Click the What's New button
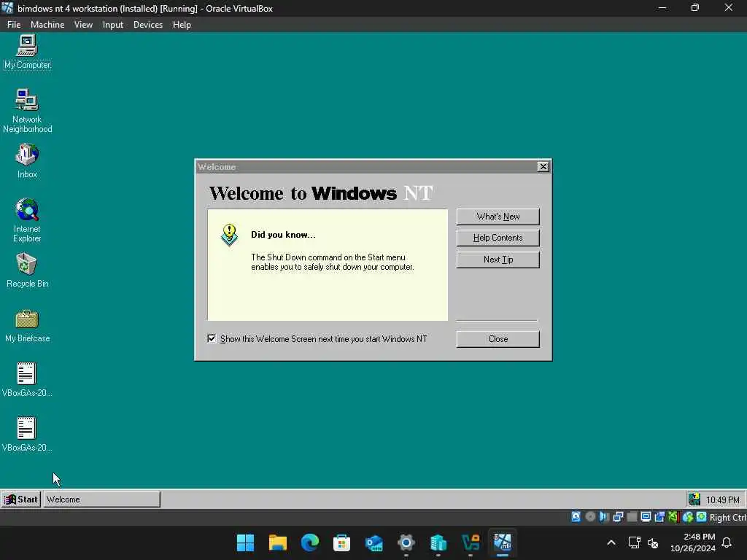This screenshot has height=560, width=747. tap(498, 217)
